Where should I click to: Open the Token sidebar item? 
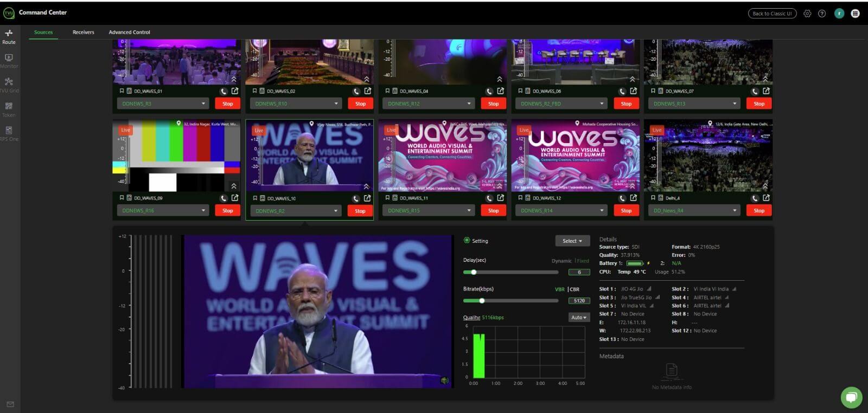[9, 109]
